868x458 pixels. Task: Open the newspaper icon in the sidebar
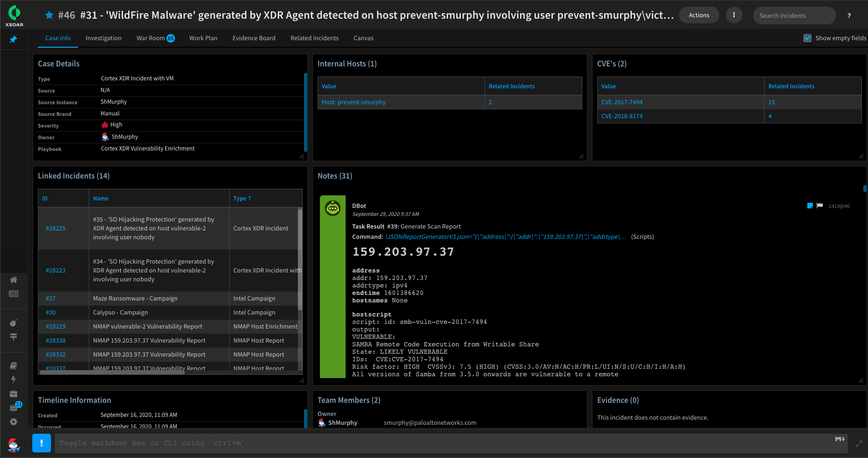pyautogui.click(x=14, y=293)
